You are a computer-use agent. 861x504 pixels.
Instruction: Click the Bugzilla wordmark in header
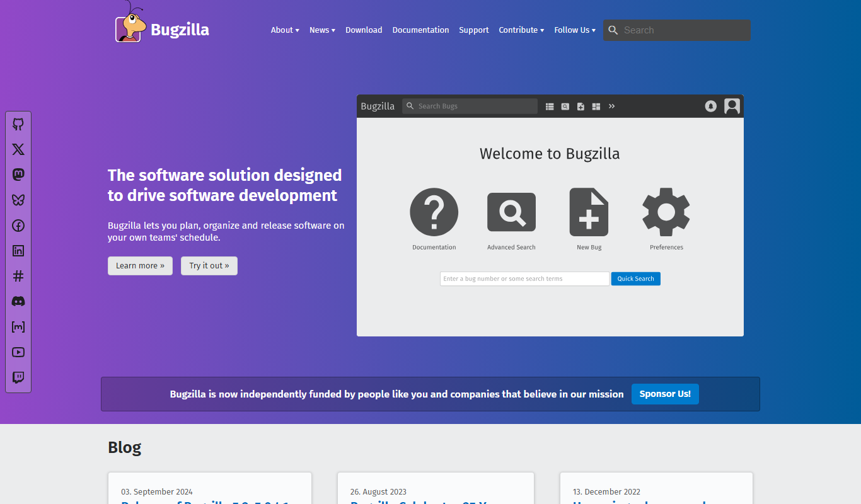click(180, 30)
